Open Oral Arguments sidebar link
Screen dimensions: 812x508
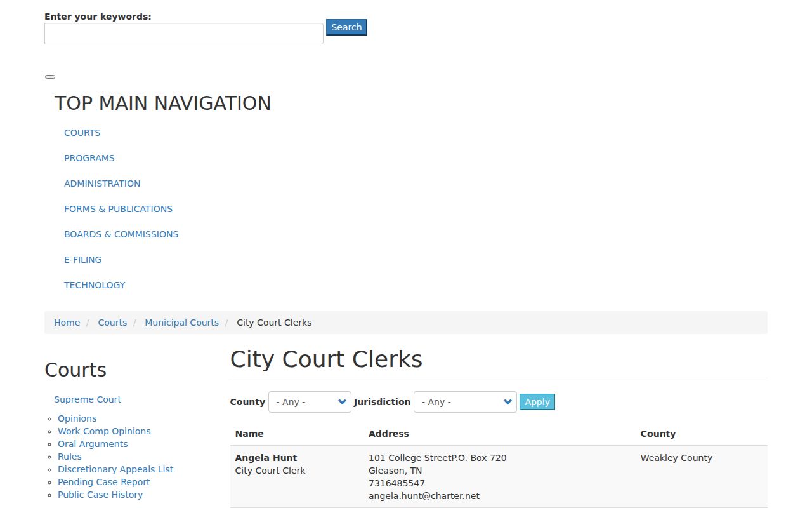pos(93,444)
